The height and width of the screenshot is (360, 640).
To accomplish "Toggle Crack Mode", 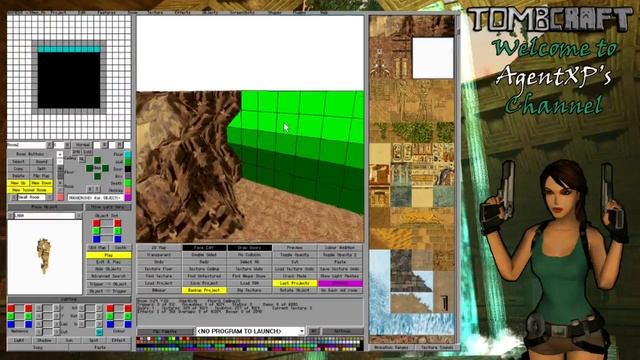I will pyautogui.click(x=295, y=276).
